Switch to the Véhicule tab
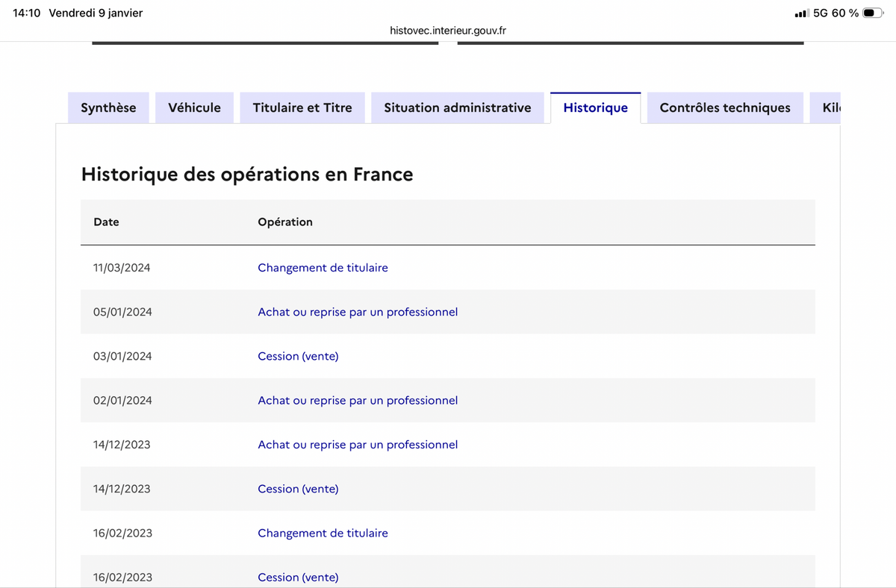 point(194,107)
